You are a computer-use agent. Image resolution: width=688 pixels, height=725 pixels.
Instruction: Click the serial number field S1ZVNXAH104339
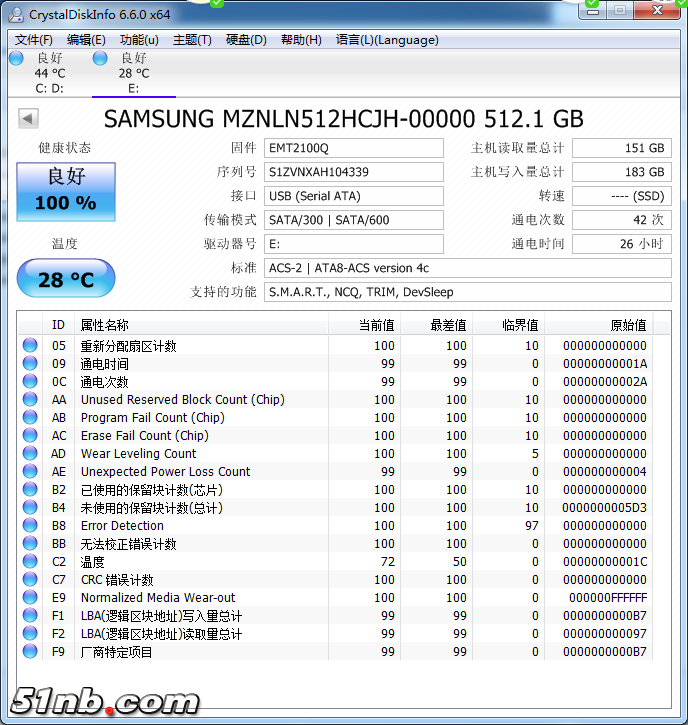[x=354, y=172]
